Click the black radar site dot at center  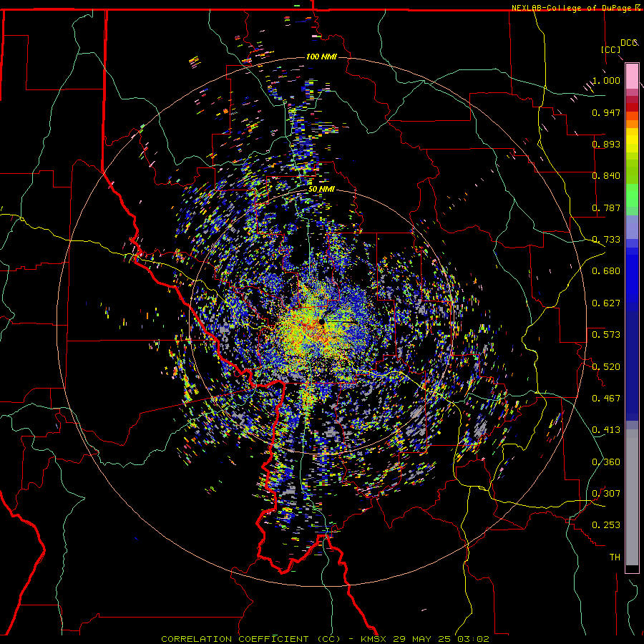(x=321, y=323)
